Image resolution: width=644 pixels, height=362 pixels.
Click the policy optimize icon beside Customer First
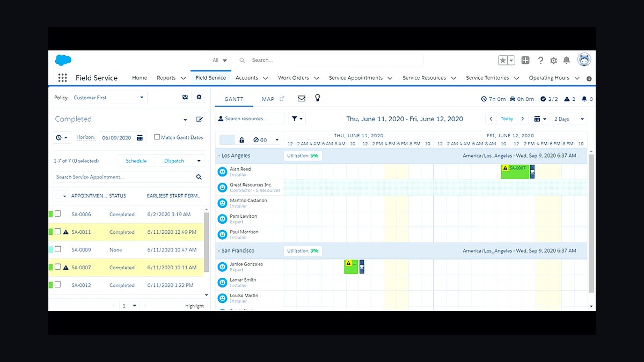185,97
